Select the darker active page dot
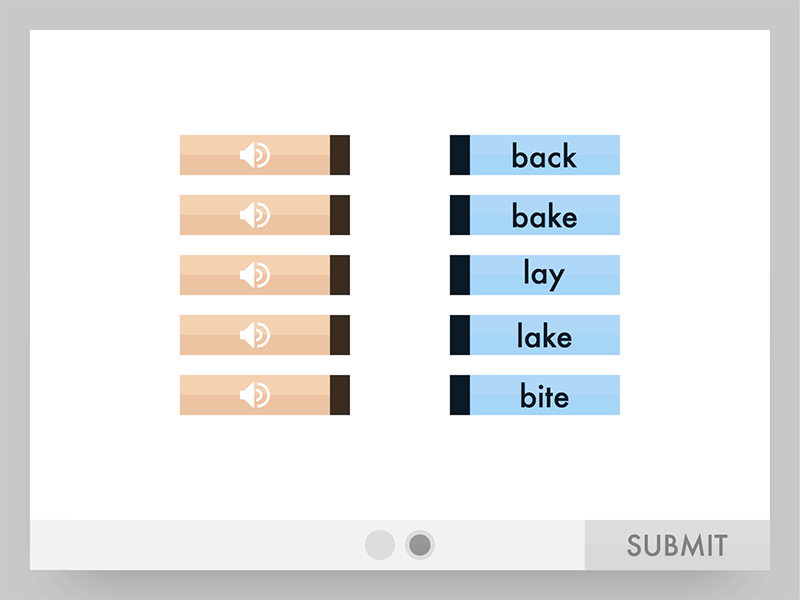The image size is (800, 600). (x=418, y=545)
